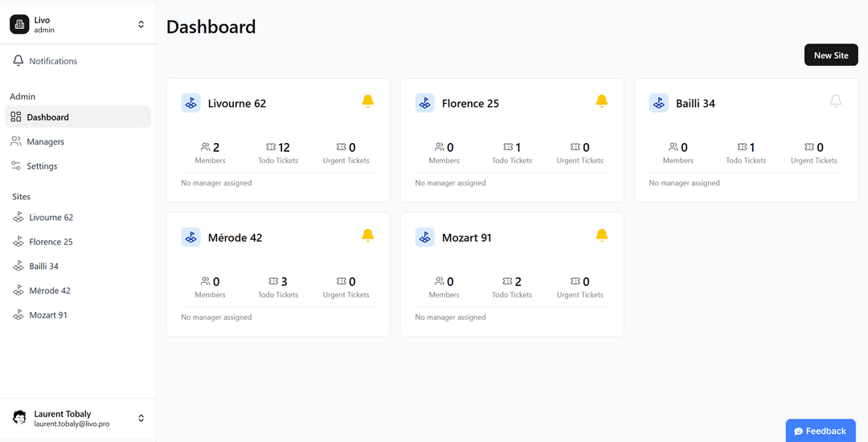Click the site icon on Bailli 34 card
The width and height of the screenshot is (868, 442).
coord(658,103)
